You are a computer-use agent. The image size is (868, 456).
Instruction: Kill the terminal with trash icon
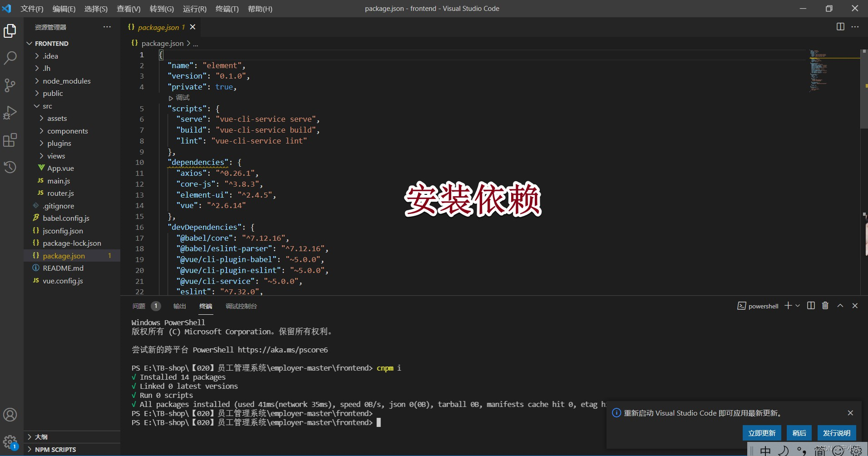pos(825,306)
